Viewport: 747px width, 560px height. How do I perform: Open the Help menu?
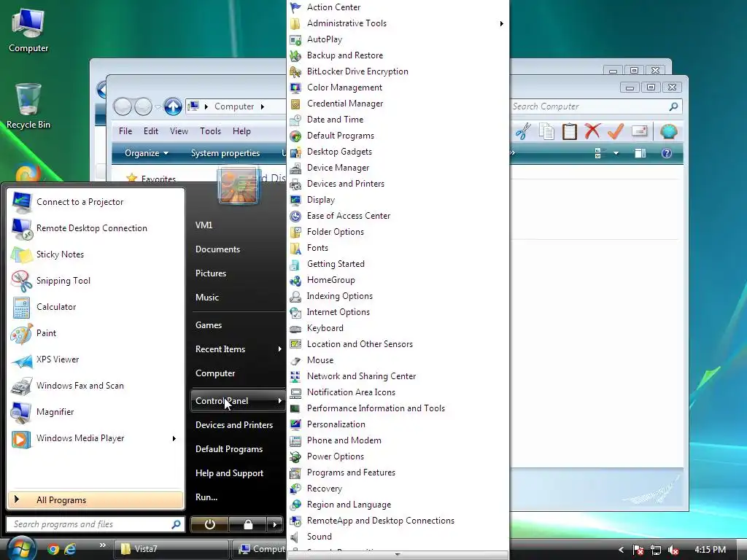point(241,131)
